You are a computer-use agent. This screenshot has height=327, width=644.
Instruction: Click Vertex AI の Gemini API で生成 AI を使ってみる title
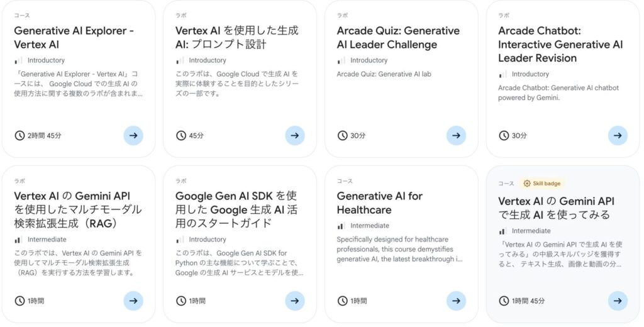(x=556, y=208)
